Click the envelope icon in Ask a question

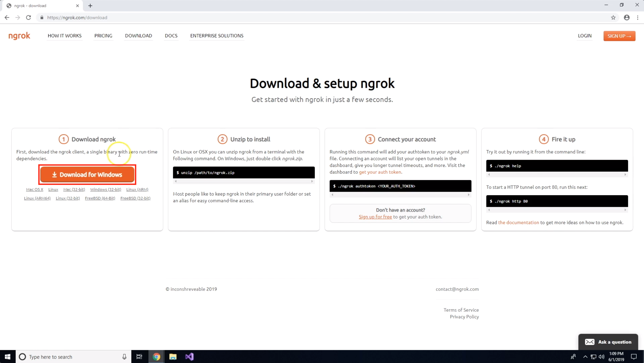click(590, 342)
